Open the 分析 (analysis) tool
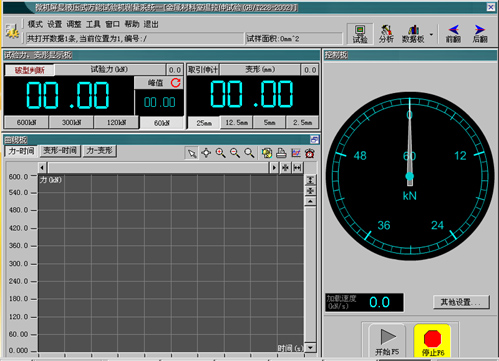 tap(386, 34)
